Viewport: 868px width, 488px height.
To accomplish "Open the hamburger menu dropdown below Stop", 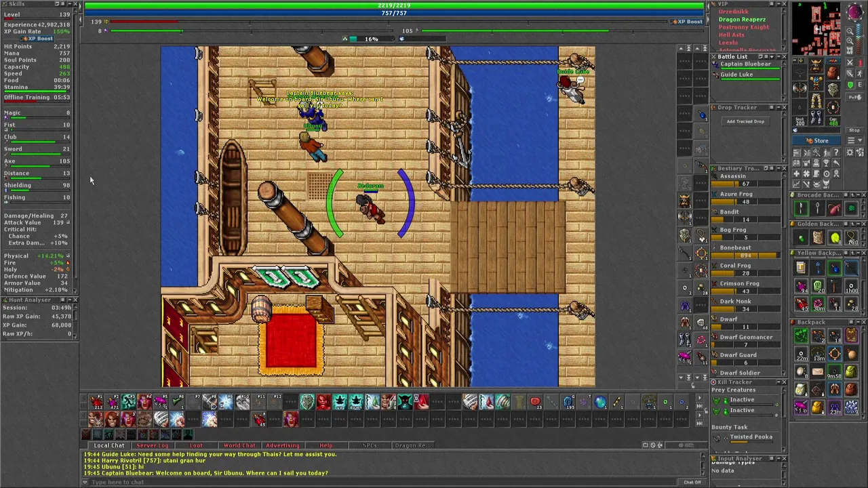I will (854, 140).
